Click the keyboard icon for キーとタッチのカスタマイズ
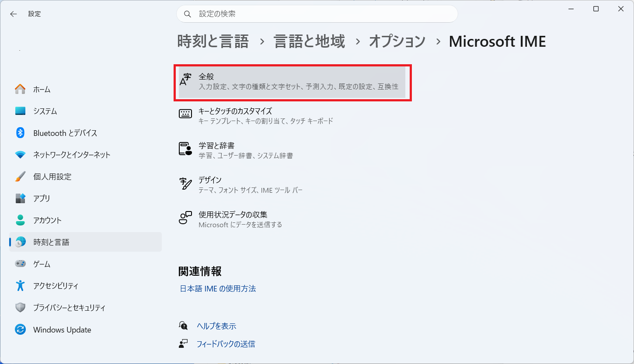Viewport: 634px width, 364px height. 185,114
